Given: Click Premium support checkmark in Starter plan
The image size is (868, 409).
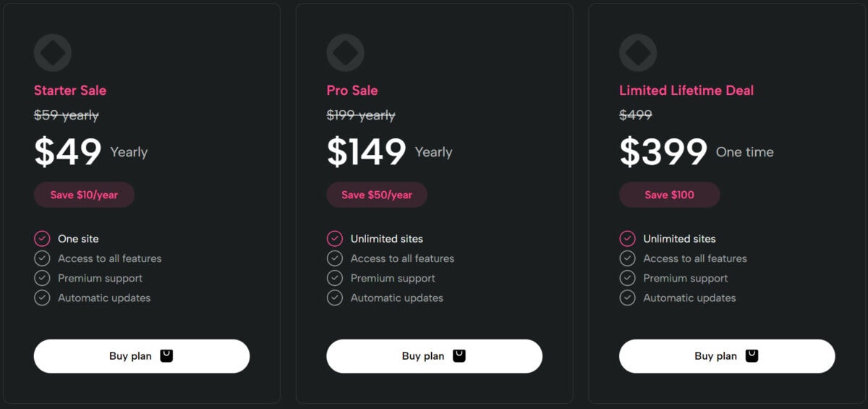Looking at the screenshot, I should [x=42, y=278].
